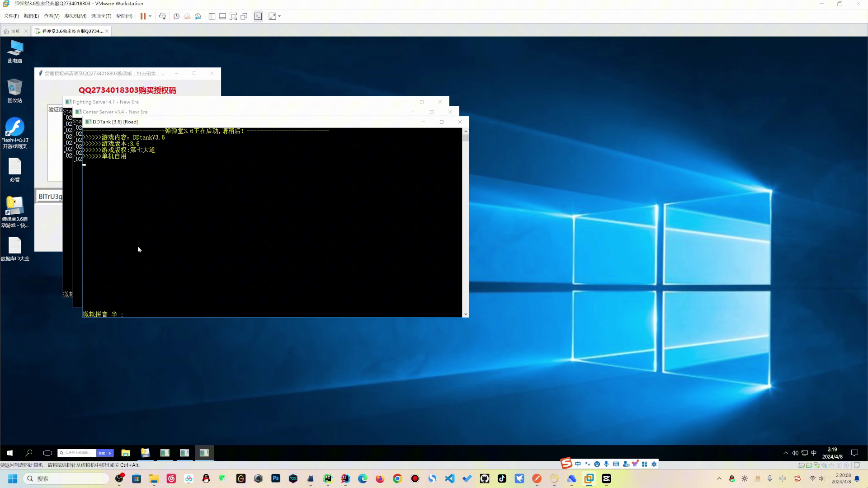The image size is (868, 488).
Task: Select the 必看 text file on desktop
Action: [14, 170]
